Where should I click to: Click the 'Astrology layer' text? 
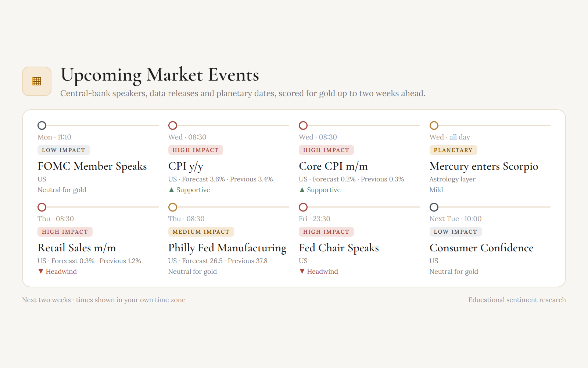click(x=452, y=179)
